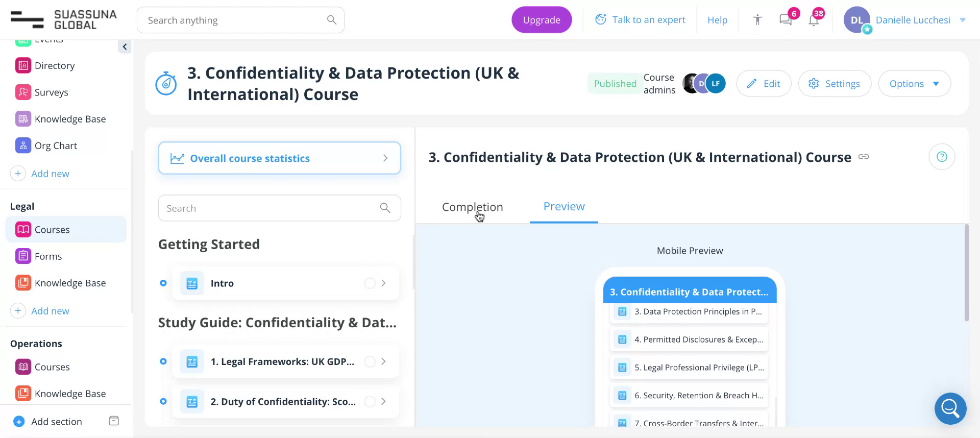Collapse the left sidebar with arrow
This screenshot has width=980, height=438.
point(125,47)
